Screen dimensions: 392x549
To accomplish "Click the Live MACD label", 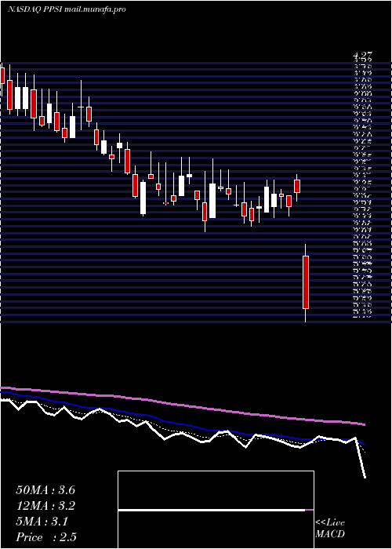I will click(x=330, y=529).
